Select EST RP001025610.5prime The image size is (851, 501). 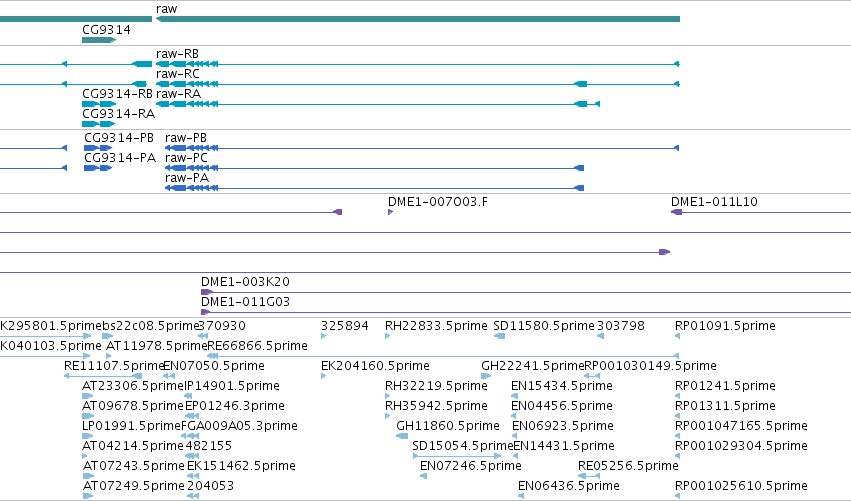tap(741, 486)
